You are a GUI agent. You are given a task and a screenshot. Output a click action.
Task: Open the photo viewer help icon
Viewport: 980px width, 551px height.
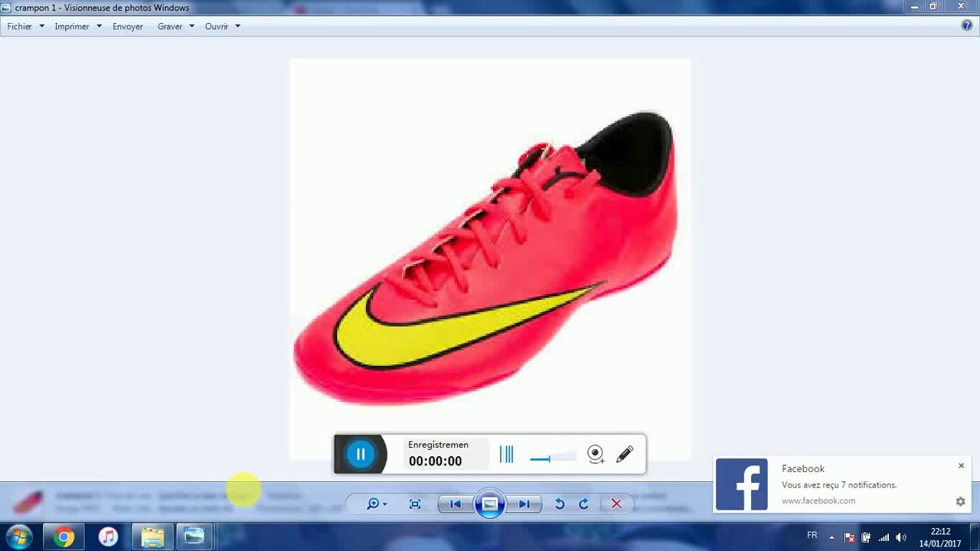pyautogui.click(x=967, y=25)
